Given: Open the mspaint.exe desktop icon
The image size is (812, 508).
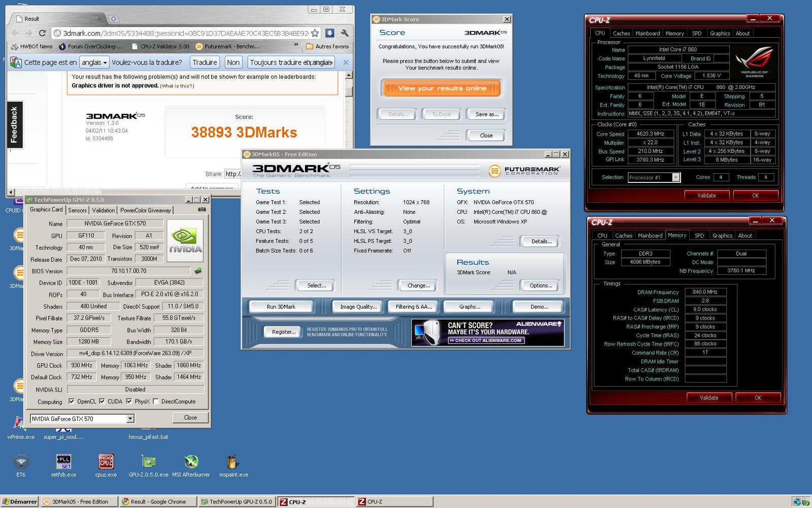Looking at the screenshot, I should pos(233,465).
